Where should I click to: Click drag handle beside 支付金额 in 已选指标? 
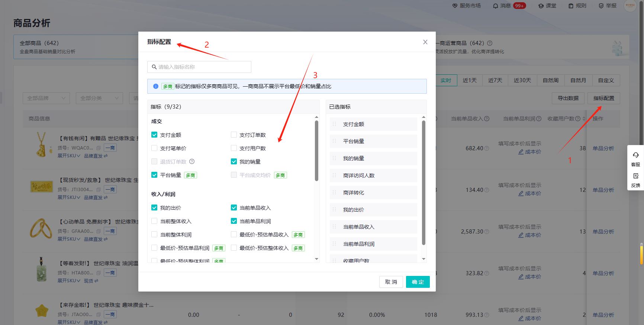pyautogui.click(x=334, y=124)
